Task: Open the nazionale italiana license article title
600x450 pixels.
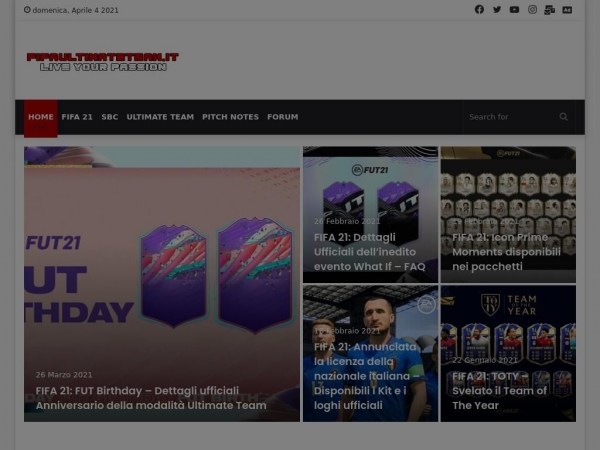Action: coord(367,376)
